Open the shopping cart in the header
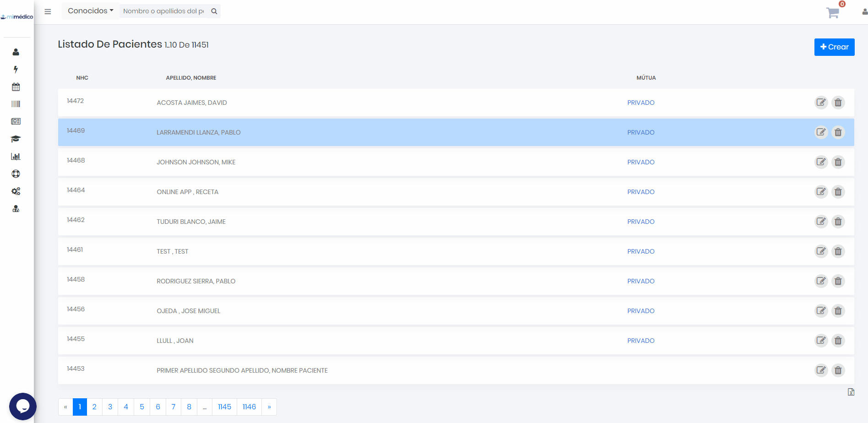 833,13
